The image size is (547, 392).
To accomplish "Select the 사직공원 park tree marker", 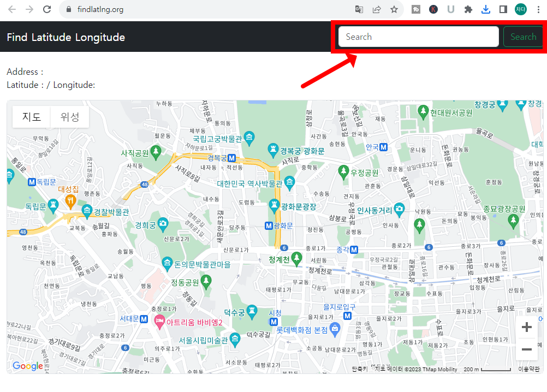I will point(156,153).
